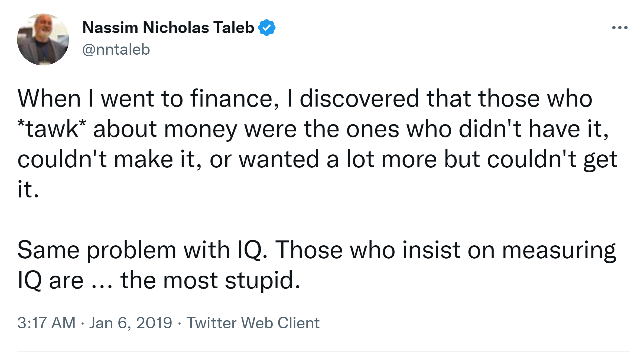This screenshot has width=644, height=360.
Task: Click the word "discovered" in the first line
Action: coord(359,99)
